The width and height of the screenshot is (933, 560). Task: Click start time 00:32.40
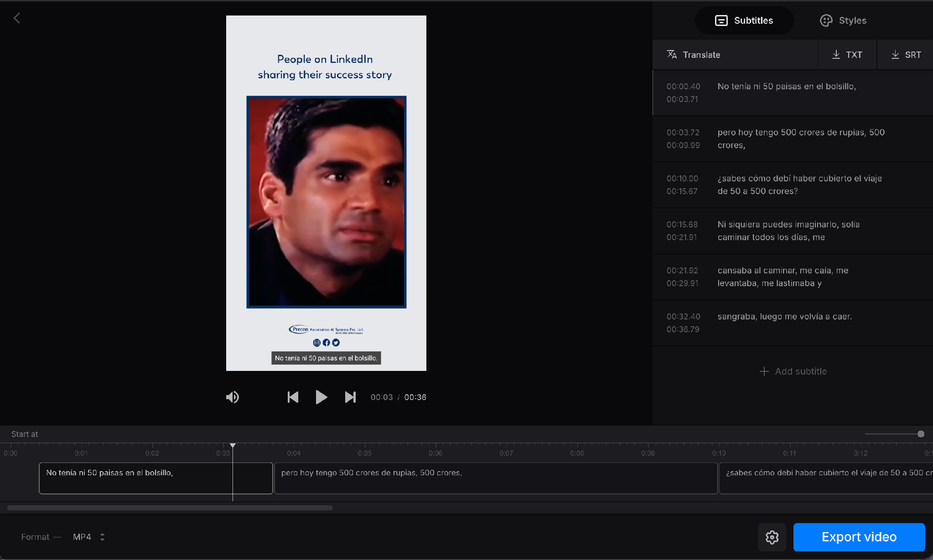tap(683, 317)
